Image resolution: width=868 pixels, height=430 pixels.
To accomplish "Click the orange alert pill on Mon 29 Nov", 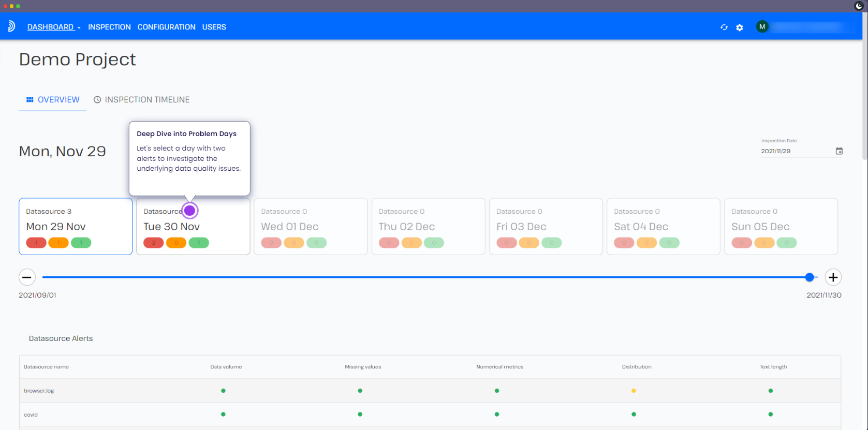I will (x=58, y=243).
